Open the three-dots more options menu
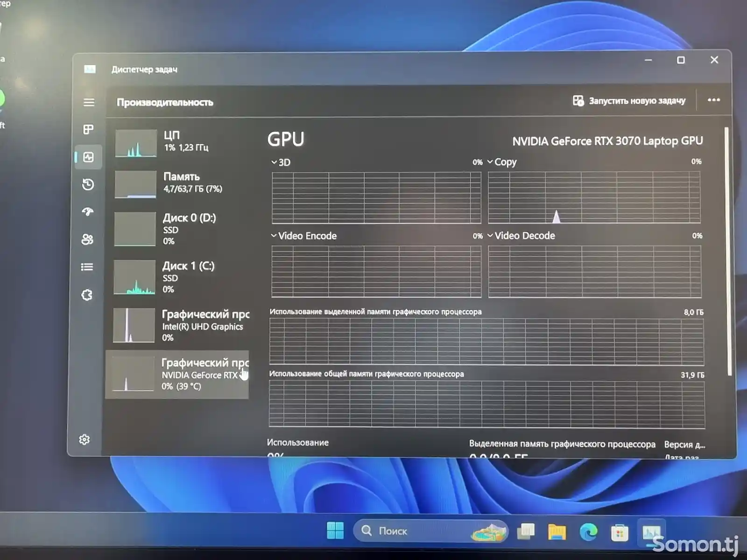747x560 pixels. click(x=714, y=100)
